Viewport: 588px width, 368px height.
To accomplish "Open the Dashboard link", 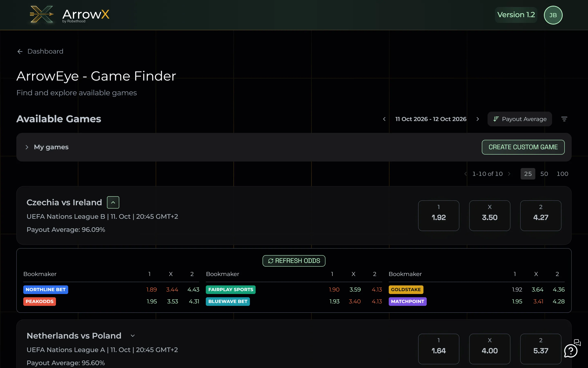I will (45, 51).
